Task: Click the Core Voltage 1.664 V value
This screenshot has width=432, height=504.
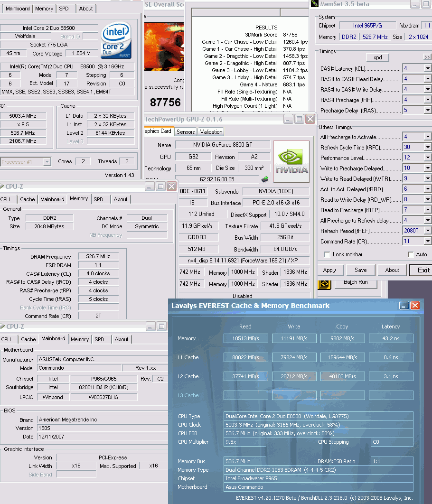Action: click(x=81, y=53)
